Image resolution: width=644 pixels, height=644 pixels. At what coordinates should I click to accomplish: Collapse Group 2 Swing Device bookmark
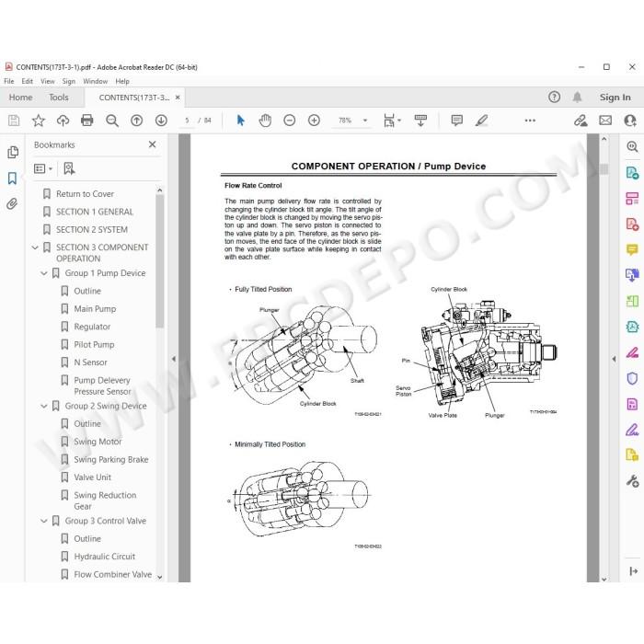pos(44,406)
